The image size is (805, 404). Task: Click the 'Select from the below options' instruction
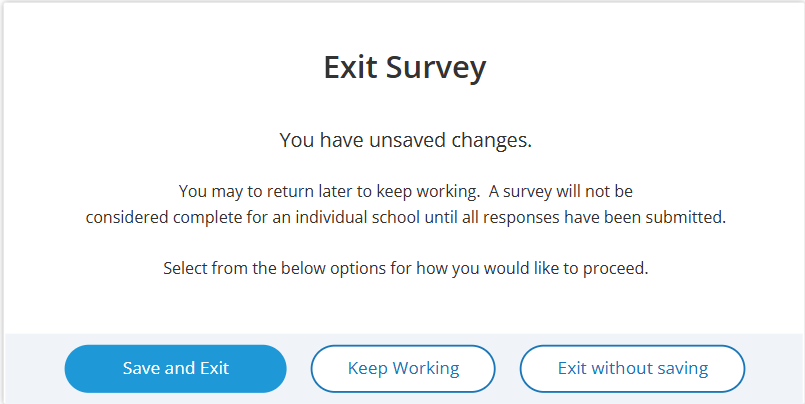pos(405,268)
